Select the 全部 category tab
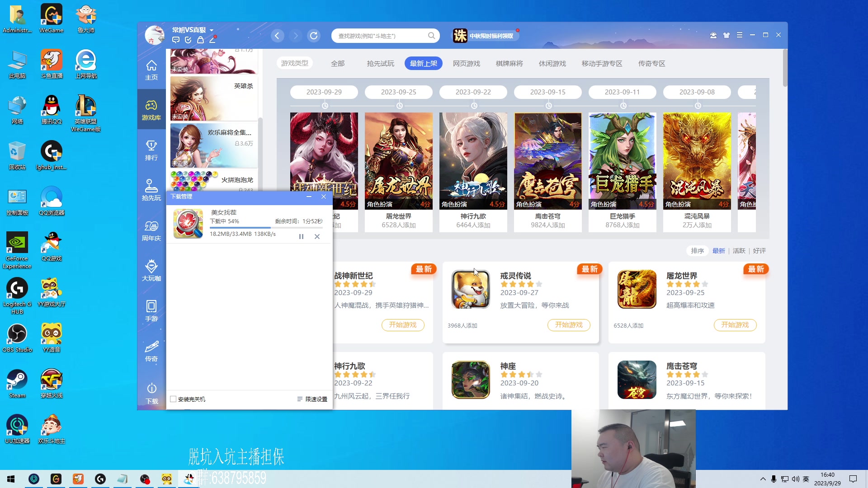This screenshot has height=488, width=868. 338,64
